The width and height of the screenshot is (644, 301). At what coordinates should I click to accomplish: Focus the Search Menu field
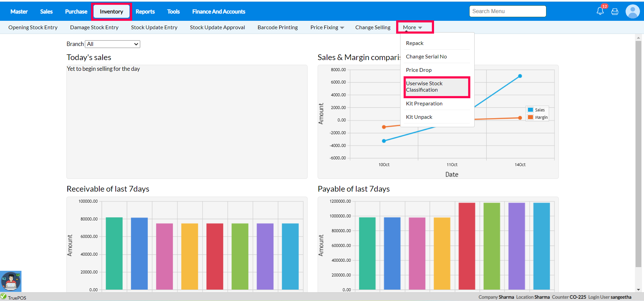click(507, 11)
